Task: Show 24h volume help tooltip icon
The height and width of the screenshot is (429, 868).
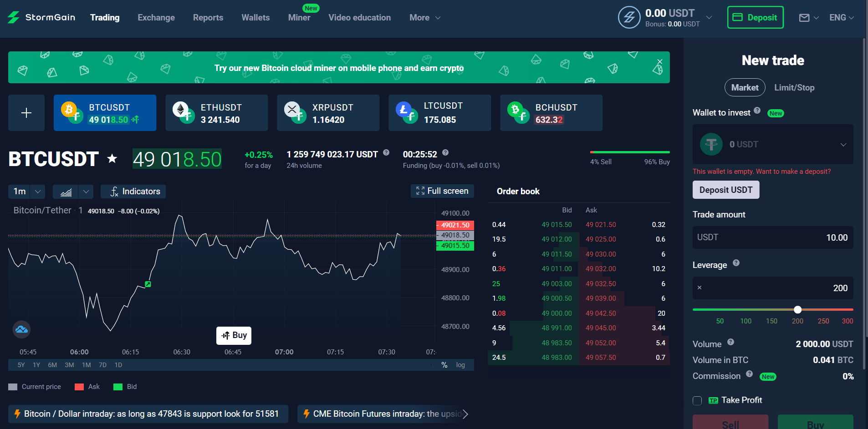Action: coord(386,153)
